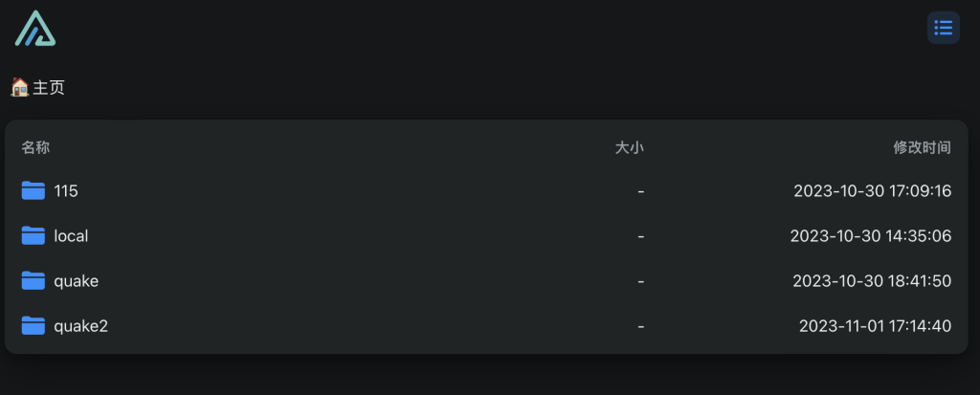Click the 115 folder icon
The image size is (980, 395).
click(33, 190)
